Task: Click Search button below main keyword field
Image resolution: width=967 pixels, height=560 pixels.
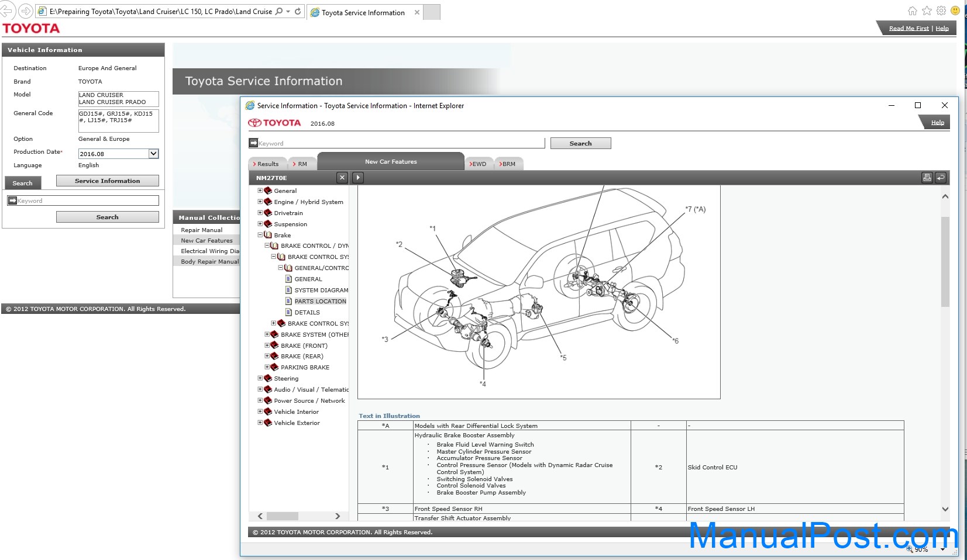Action: 108,217
